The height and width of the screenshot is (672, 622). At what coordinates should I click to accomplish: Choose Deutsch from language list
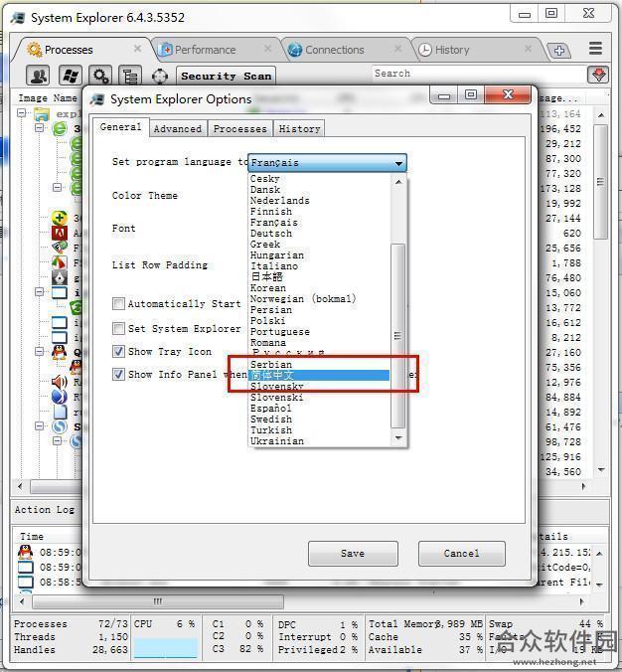point(319,234)
